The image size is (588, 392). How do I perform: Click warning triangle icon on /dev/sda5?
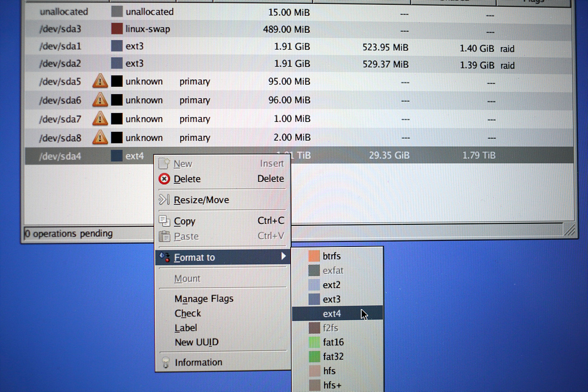pyautogui.click(x=100, y=81)
